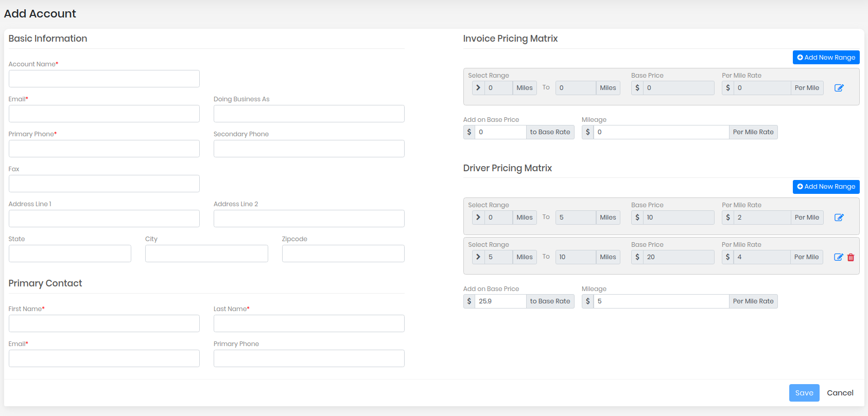The height and width of the screenshot is (416, 868).
Task: Focus the Invoice Mileage input
Action: coord(661,132)
